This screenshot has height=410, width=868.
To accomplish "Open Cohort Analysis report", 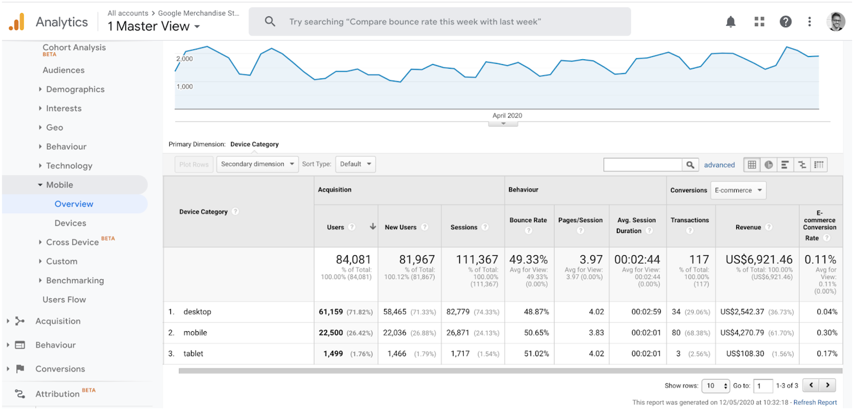I will coord(74,47).
